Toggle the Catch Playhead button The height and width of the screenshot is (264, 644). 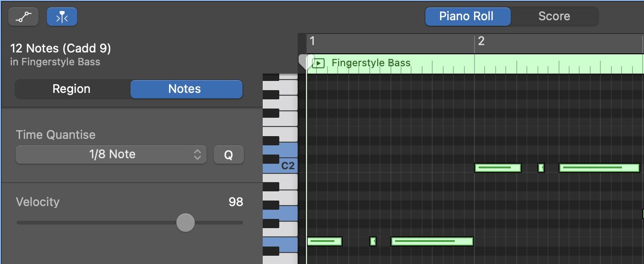point(62,17)
